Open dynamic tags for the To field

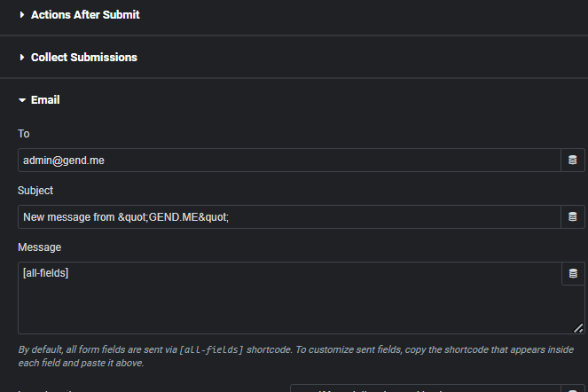(x=573, y=161)
